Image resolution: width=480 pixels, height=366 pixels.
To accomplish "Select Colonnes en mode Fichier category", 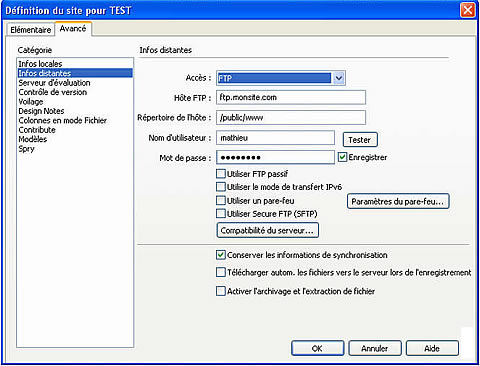I will coord(75,120).
